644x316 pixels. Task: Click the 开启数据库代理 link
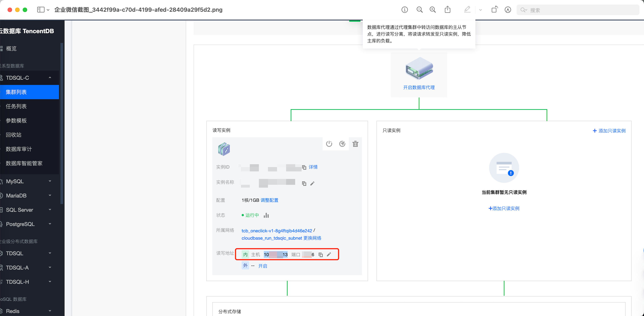click(x=419, y=87)
